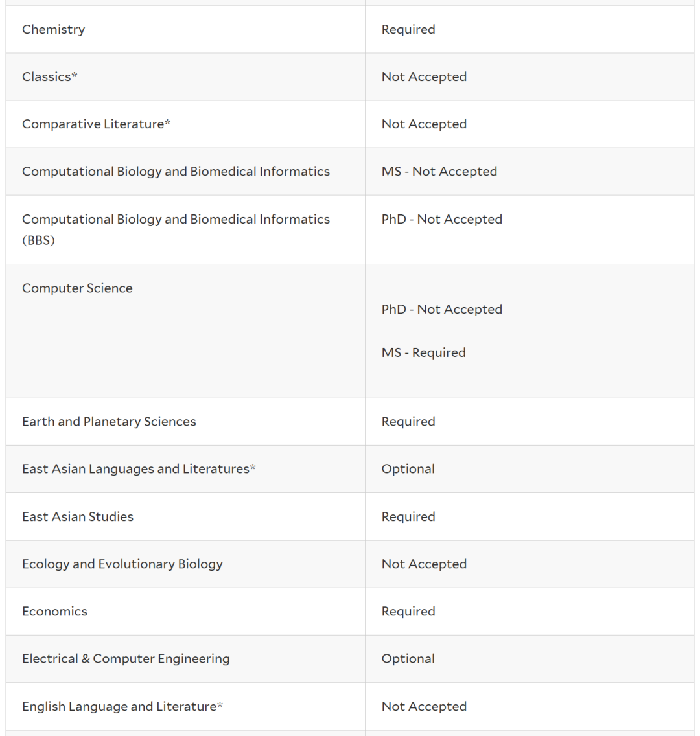700x736 pixels.
Task: Click East Asian Languages and Literatures name
Action: click(139, 469)
